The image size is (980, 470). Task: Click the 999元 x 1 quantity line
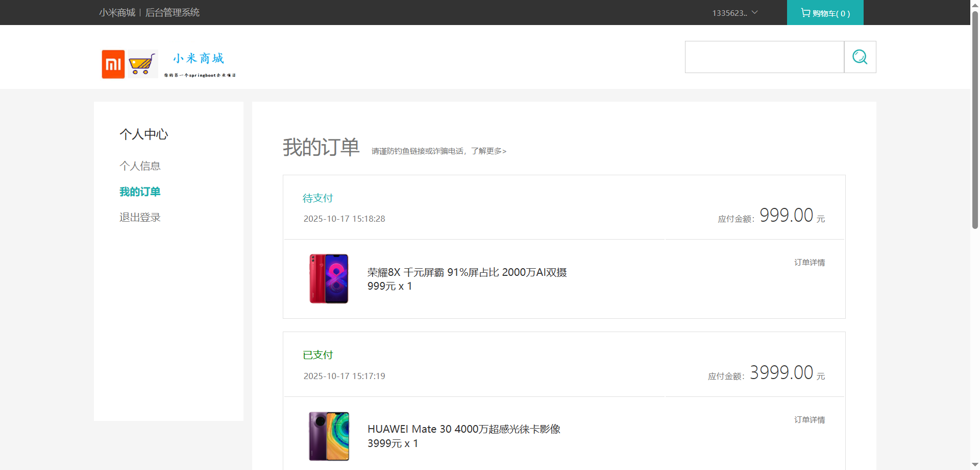tap(390, 286)
